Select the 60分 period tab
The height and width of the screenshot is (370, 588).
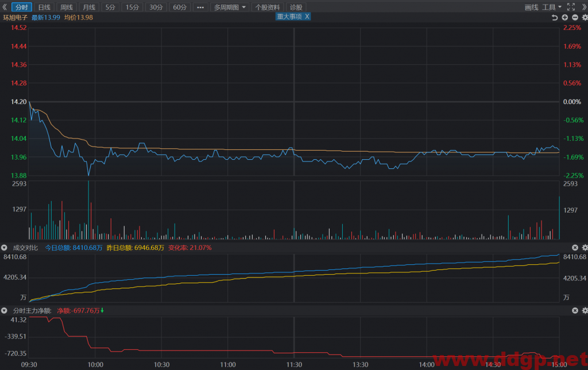click(180, 7)
